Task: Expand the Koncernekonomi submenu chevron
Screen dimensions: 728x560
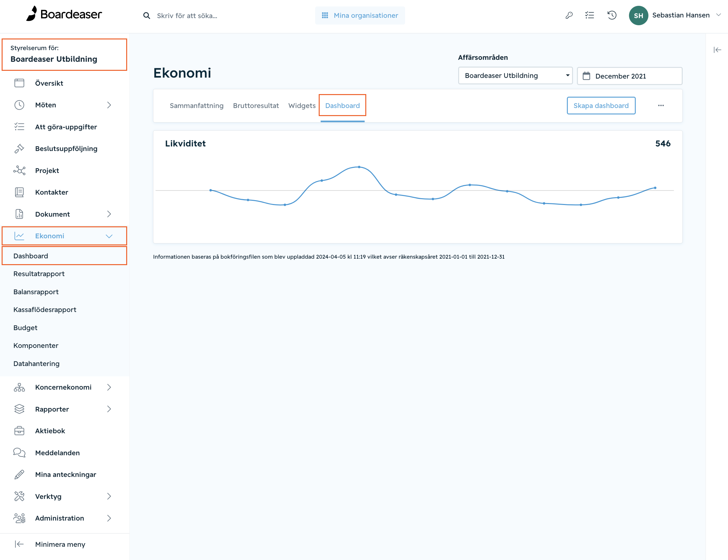Action: [109, 387]
